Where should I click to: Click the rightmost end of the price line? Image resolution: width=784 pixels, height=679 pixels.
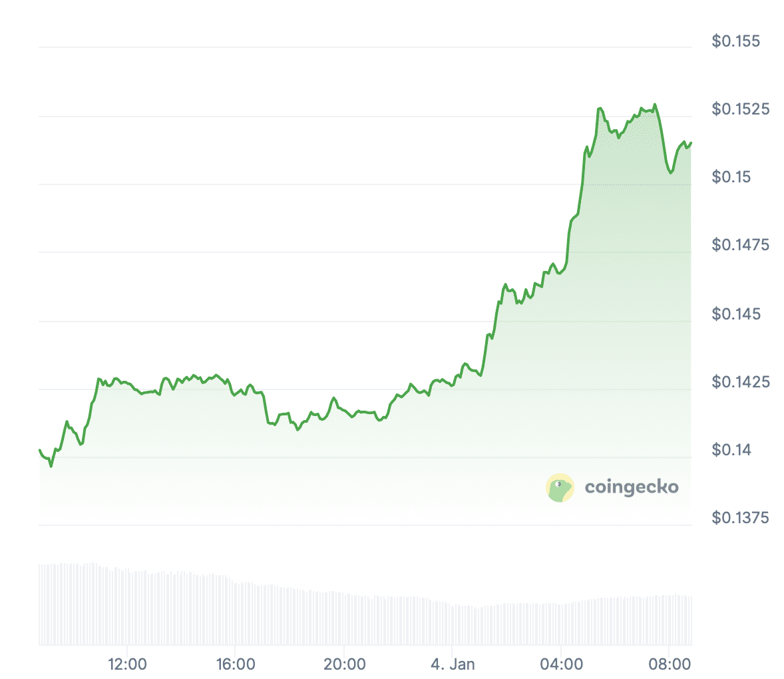point(691,142)
